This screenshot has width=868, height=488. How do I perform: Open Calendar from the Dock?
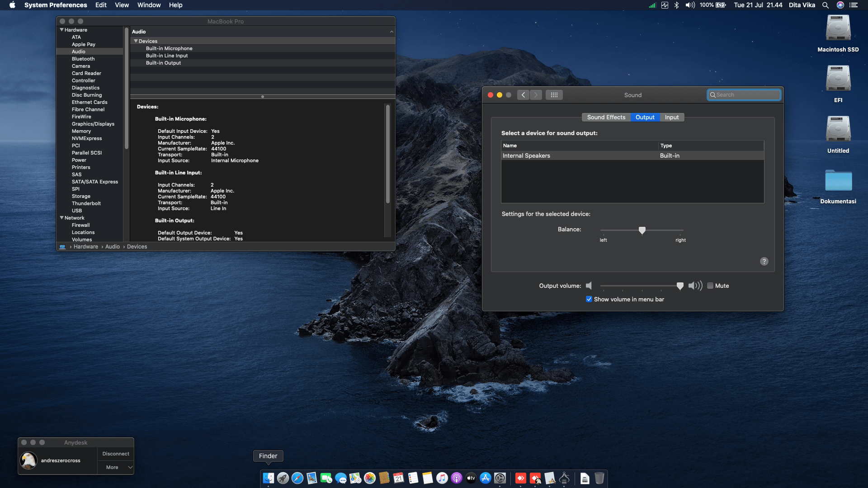point(399,478)
